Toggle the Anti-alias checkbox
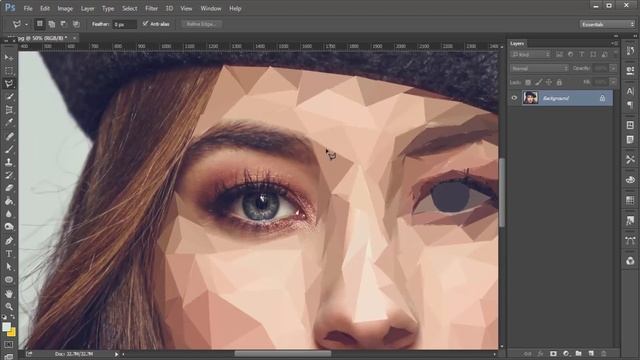Viewport: 640px width, 360px height. point(145,24)
